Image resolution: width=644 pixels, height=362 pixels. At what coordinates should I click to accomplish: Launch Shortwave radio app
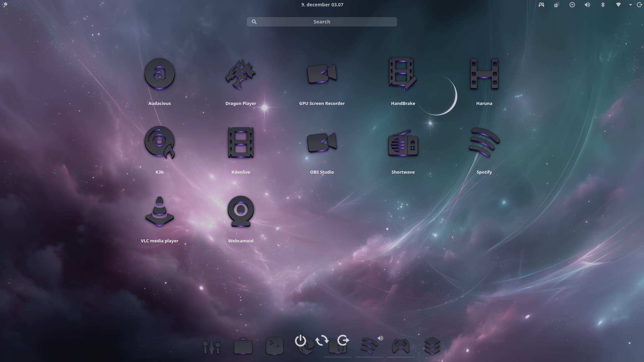pos(403,143)
